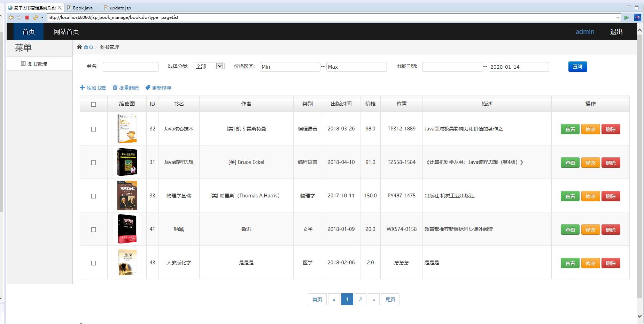This screenshot has height=324, width=644.
Task: Toggle the select-all checkbox in table header
Action: [93, 104]
